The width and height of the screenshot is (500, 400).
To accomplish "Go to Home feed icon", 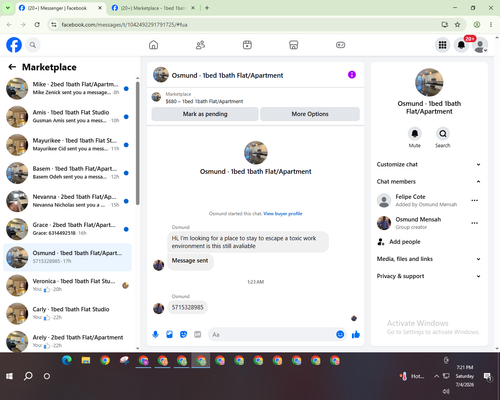I will coord(153,45).
